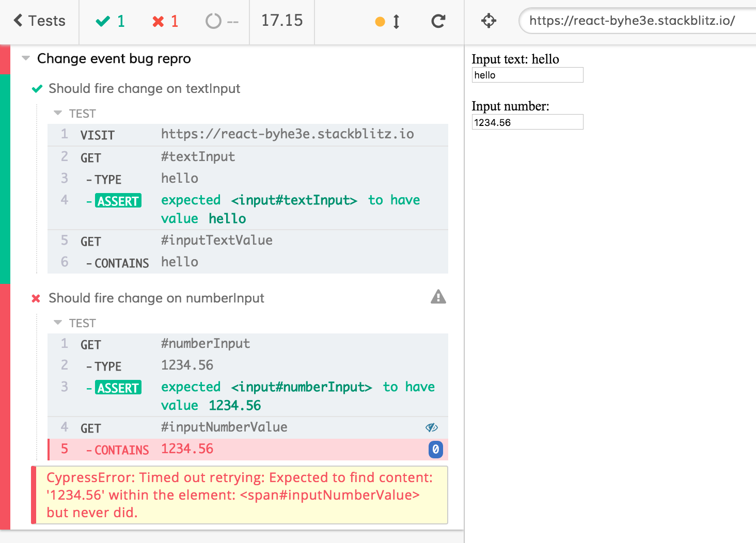Click the green check beside textInput test
756x543 pixels.
click(x=36, y=88)
